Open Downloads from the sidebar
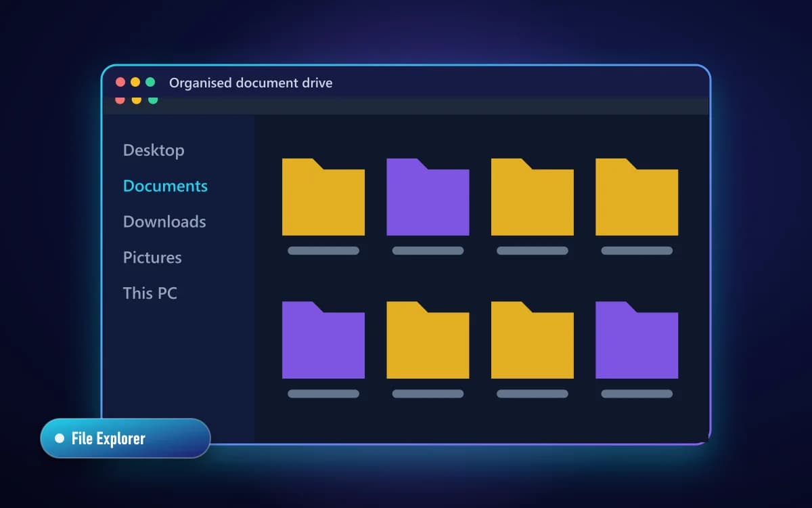The height and width of the screenshot is (508, 812). tap(164, 221)
